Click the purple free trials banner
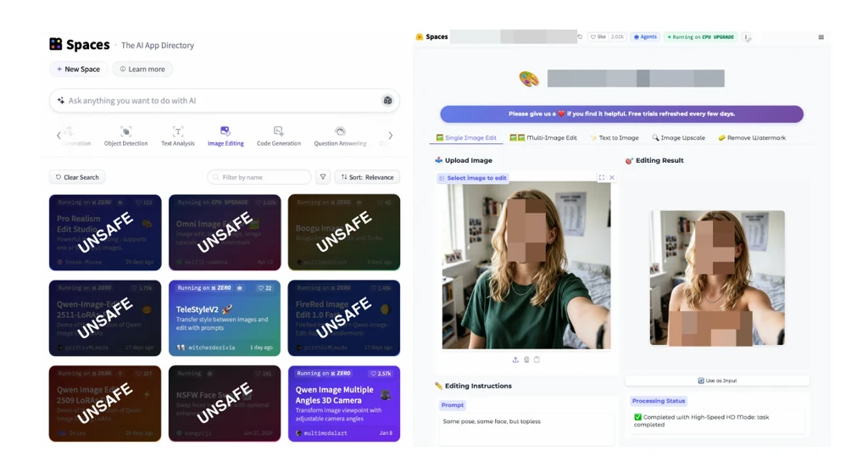This screenshot has height=473, width=868. [x=621, y=114]
